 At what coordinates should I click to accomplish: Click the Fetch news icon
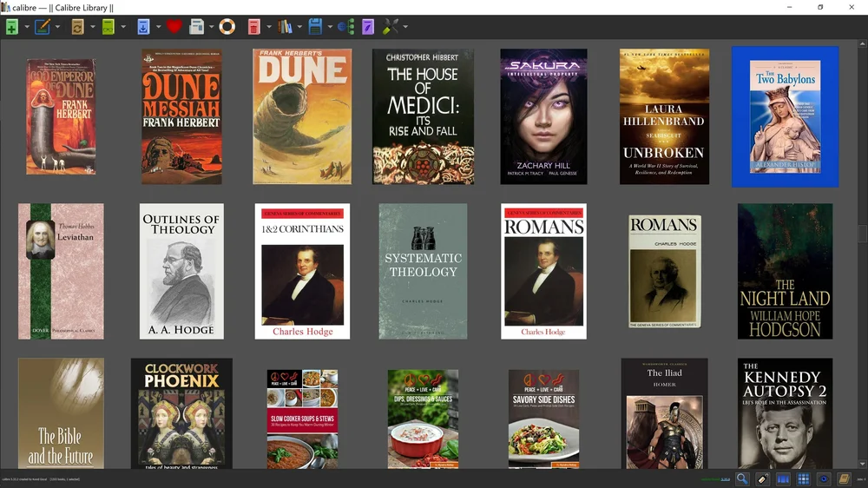click(x=196, y=27)
